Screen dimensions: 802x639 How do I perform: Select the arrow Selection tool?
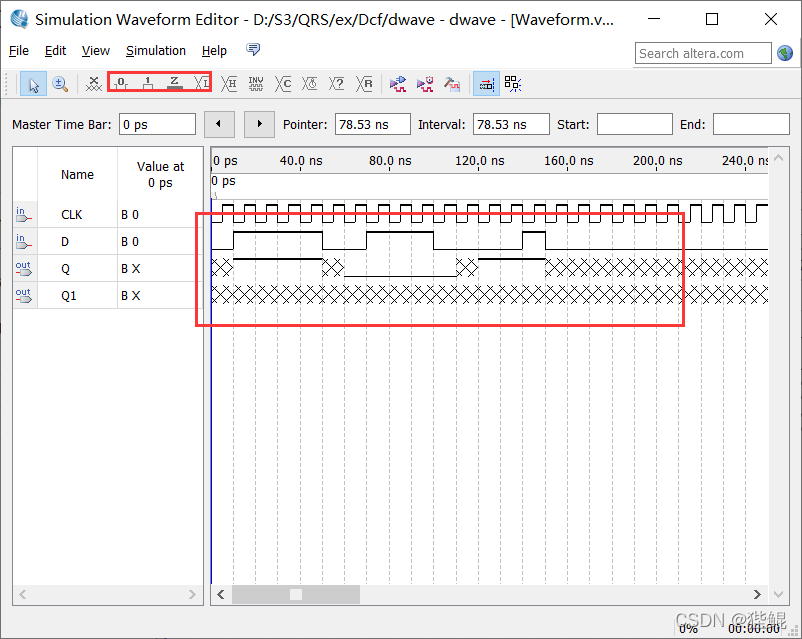tap(33, 84)
